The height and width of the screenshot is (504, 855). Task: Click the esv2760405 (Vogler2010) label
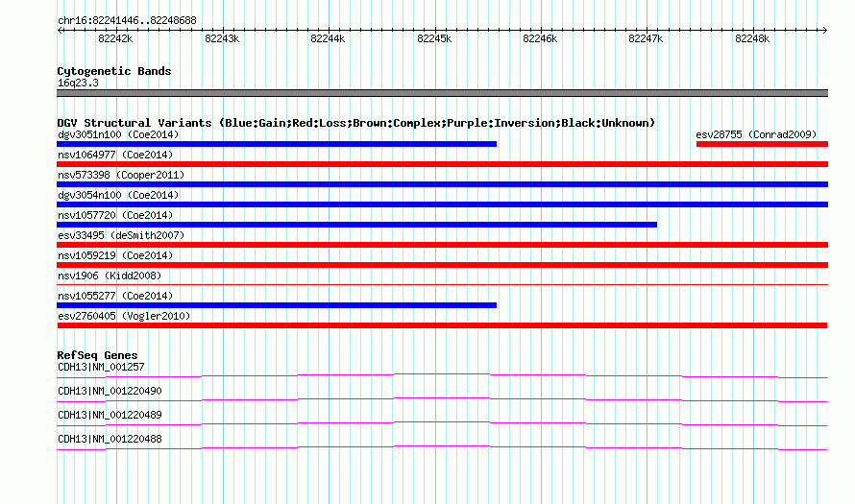pyautogui.click(x=124, y=316)
